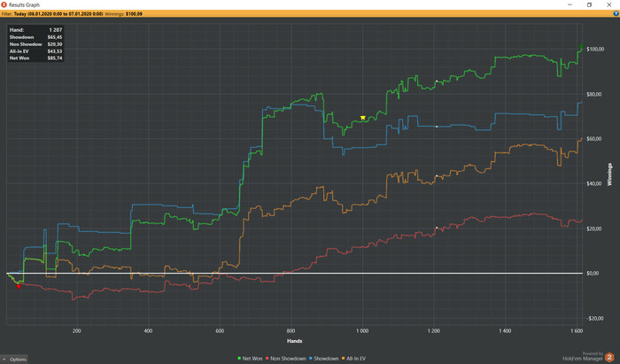Click the 400 x-axis tick label

(148, 331)
